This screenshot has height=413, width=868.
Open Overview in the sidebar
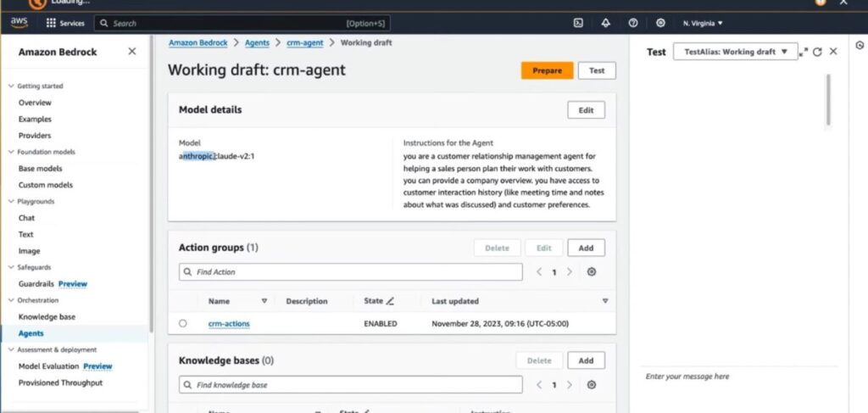pyautogui.click(x=35, y=103)
